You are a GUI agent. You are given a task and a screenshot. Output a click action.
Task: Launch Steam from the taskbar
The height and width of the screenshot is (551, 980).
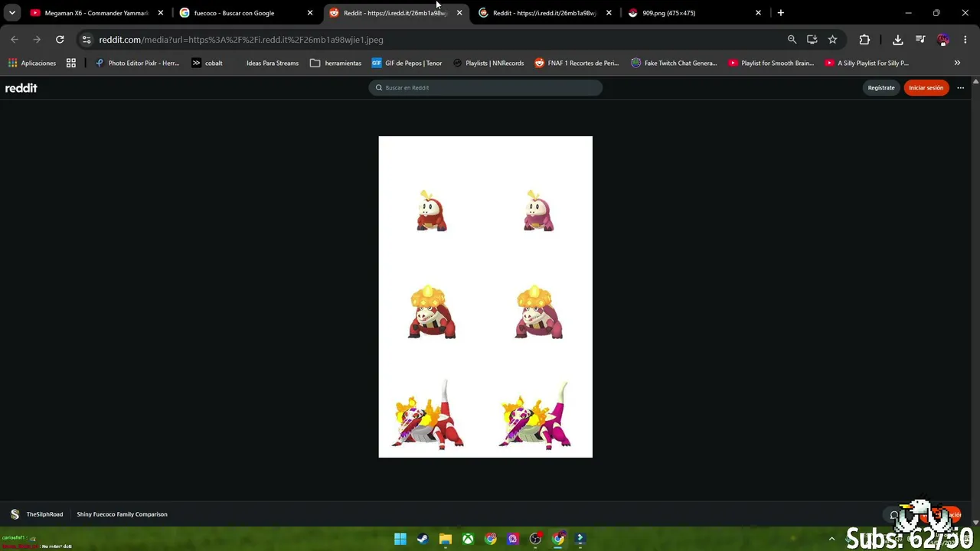423,539
